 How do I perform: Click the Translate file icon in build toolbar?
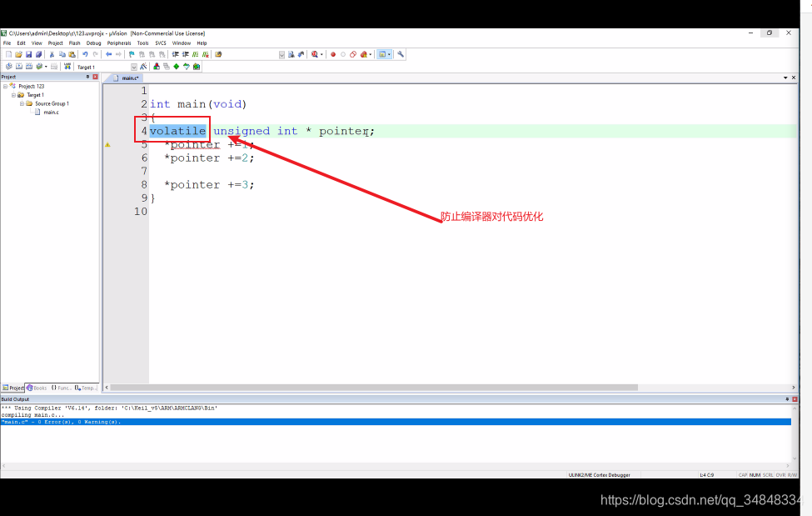(9, 67)
